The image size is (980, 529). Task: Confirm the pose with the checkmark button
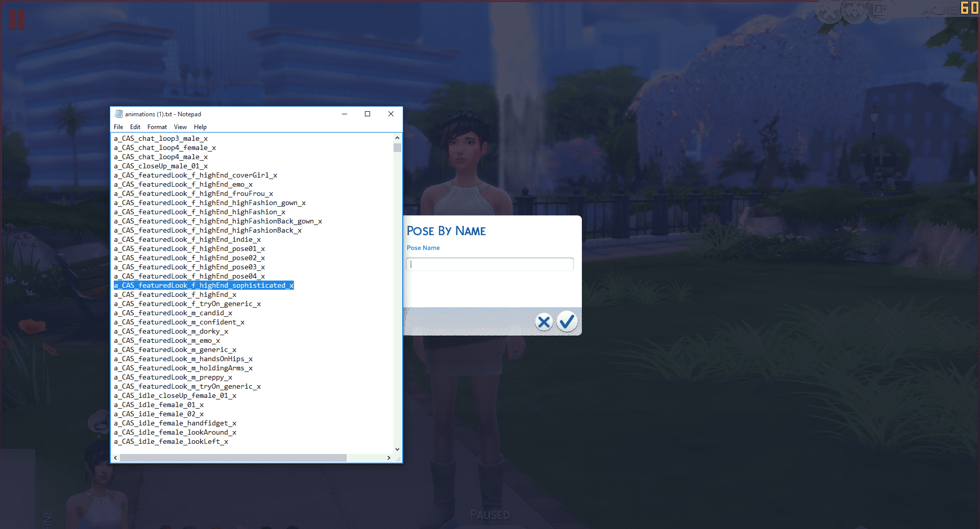point(567,321)
